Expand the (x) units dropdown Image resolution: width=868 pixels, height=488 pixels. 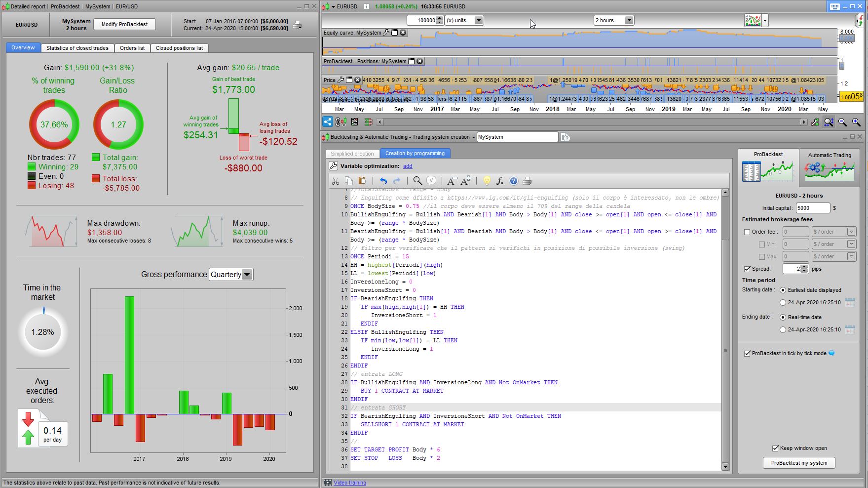coord(478,20)
